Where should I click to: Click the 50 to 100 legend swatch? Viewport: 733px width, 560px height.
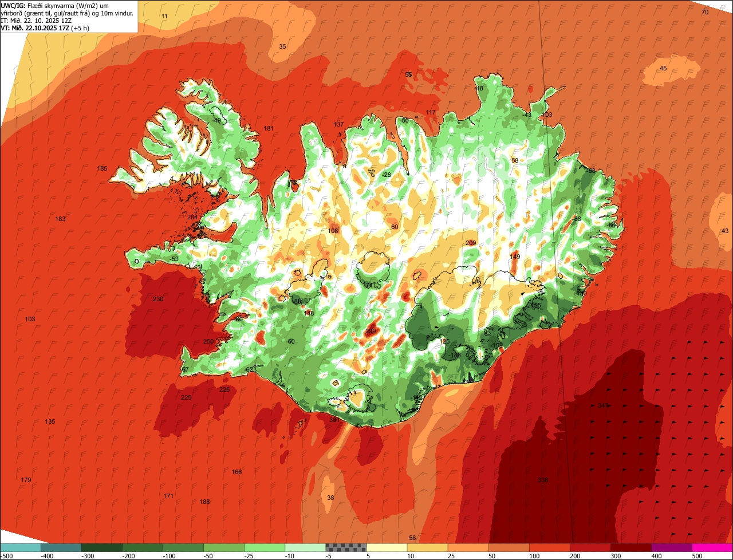click(x=509, y=547)
